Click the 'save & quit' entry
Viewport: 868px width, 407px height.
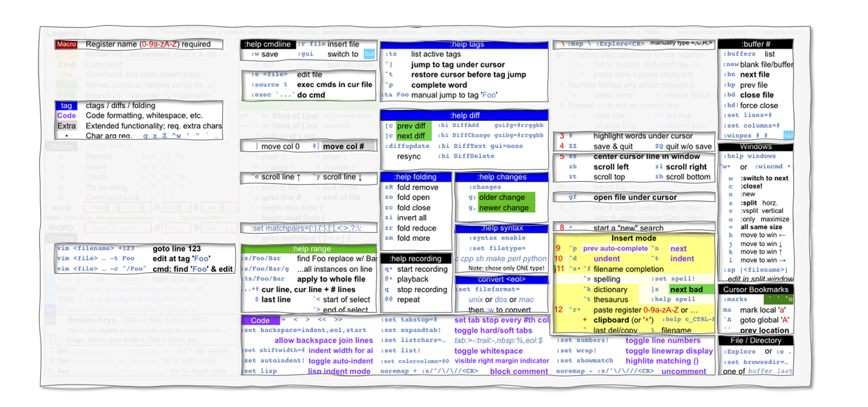pyautogui.click(x=613, y=146)
